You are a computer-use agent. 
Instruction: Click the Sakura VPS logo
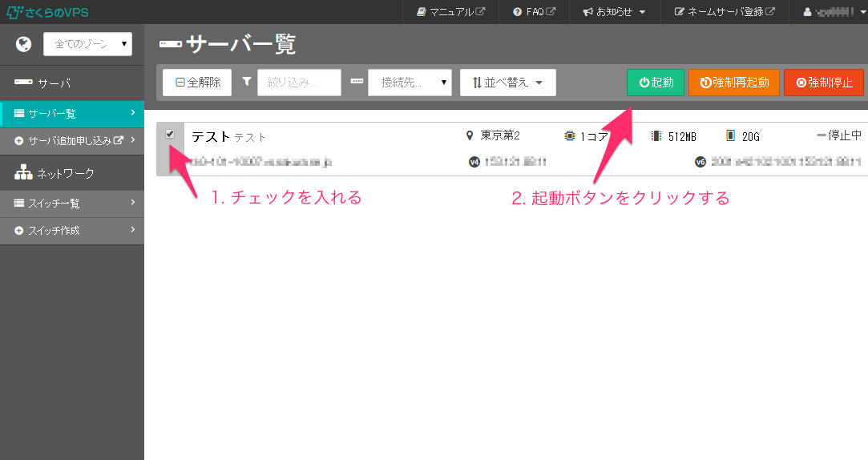(47, 12)
